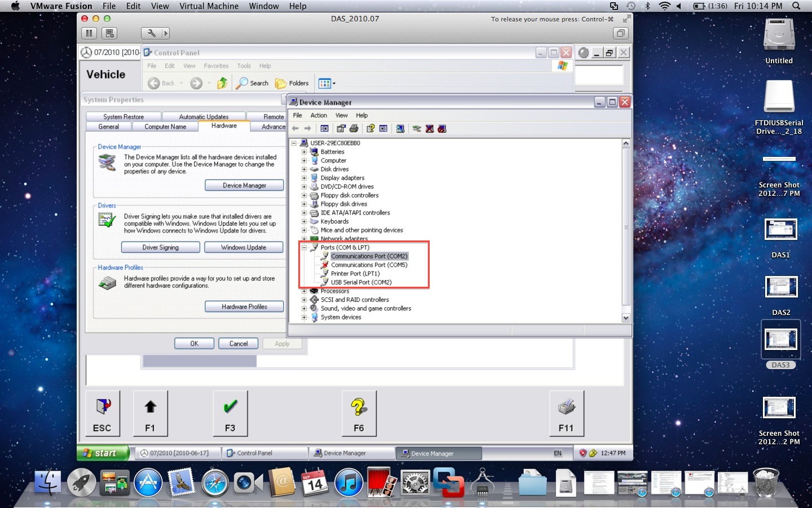Select the disabled Communications Port (COM5)
812x508 pixels.
click(369, 265)
